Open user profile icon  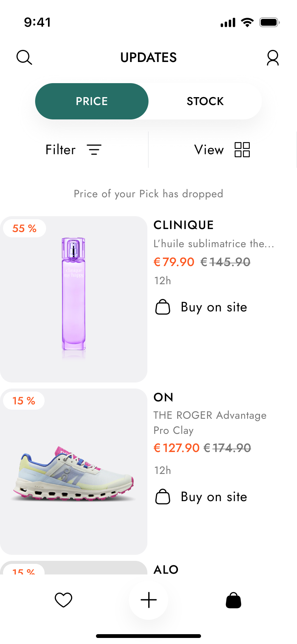tap(272, 58)
